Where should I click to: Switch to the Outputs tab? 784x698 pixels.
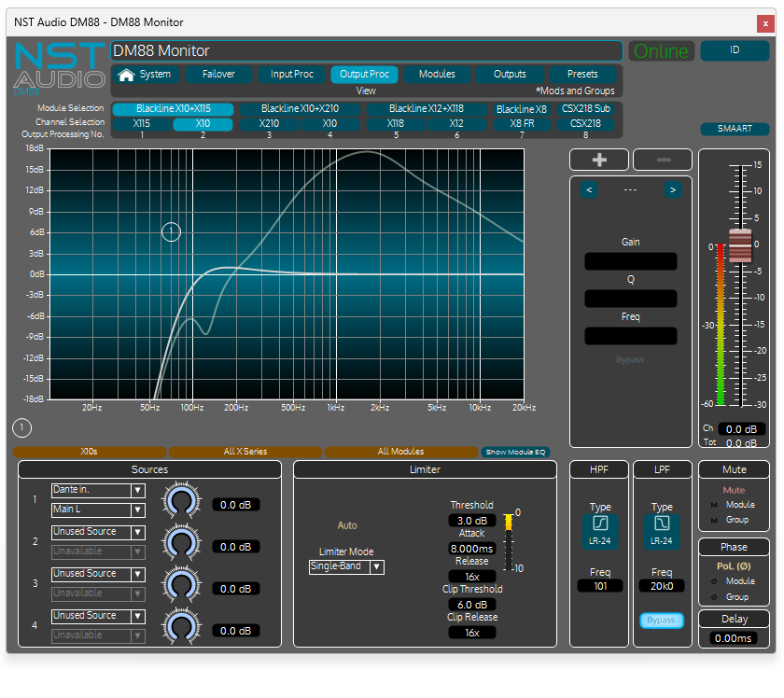click(510, 75)
